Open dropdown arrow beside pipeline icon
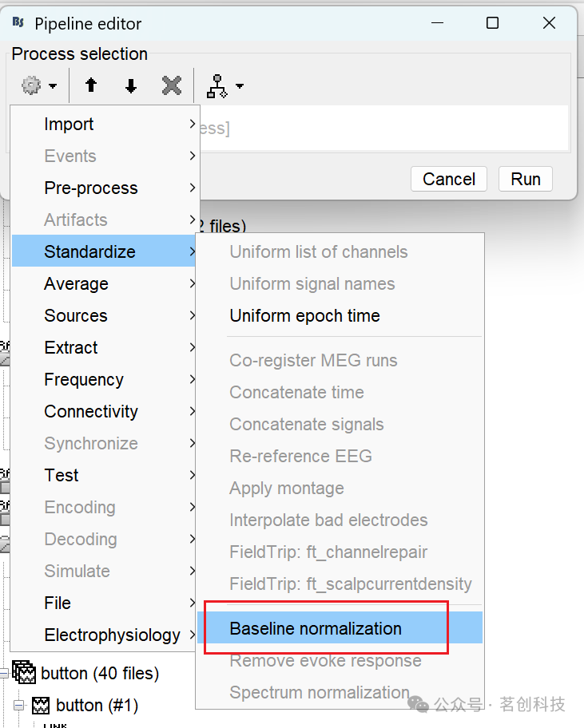This screenshot has height=728, width=584. 239,86
